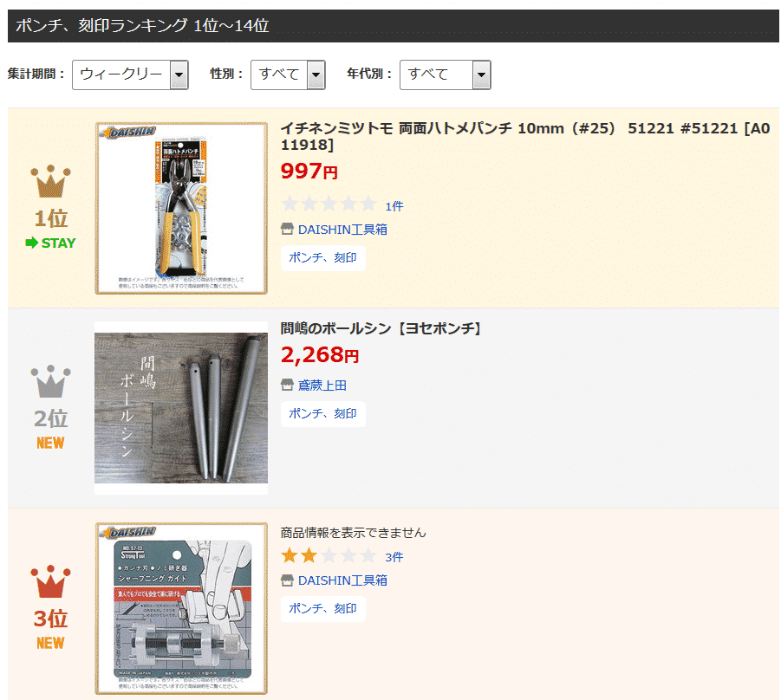Click ポンチ、刻印 category tag on rank 2
Screen dimensions: 781x700
point(322,414)
